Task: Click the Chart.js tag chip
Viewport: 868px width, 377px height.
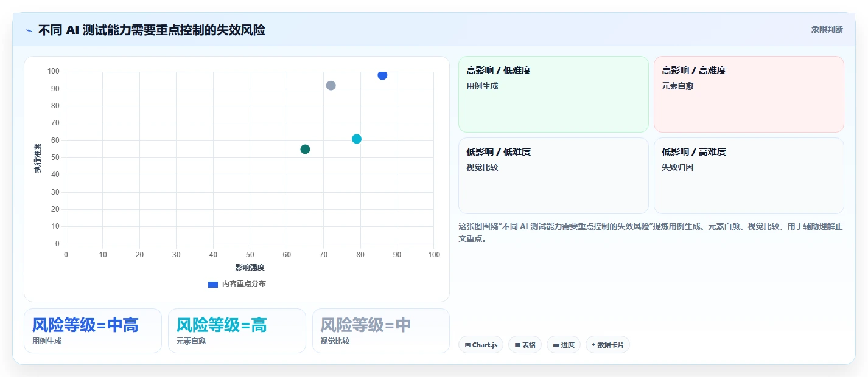Action: (481, 345)
